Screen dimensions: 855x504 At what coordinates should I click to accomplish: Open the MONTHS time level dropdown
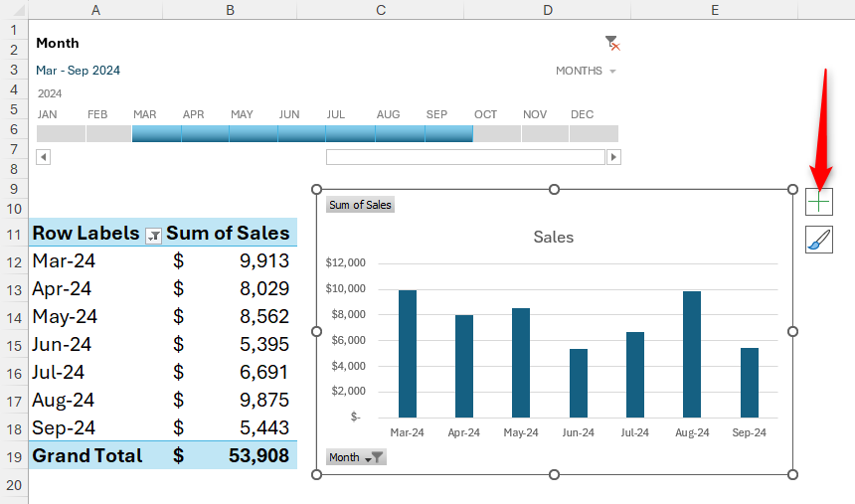[586, 71]
